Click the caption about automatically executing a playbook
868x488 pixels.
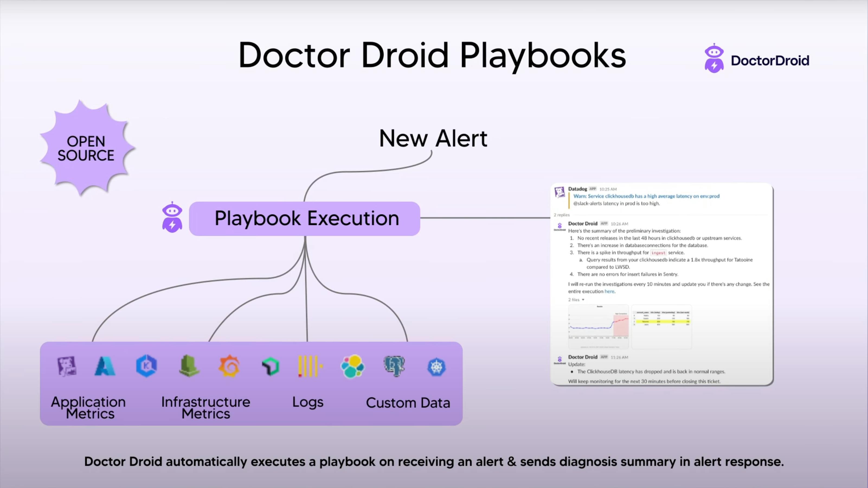[x=434, y=462]
